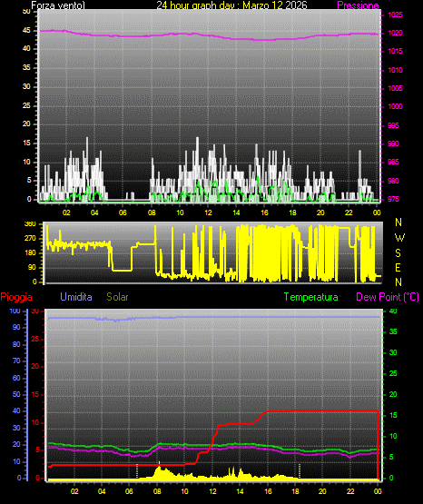Click the red 30 rain scale value

tap(35, 311)
